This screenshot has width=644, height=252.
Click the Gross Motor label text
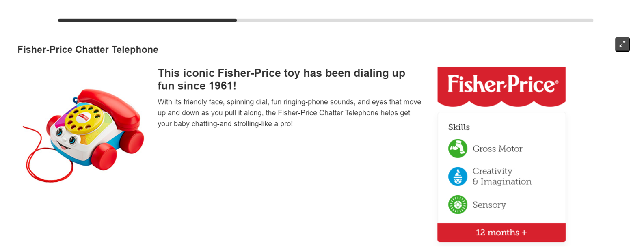[497, 149]
